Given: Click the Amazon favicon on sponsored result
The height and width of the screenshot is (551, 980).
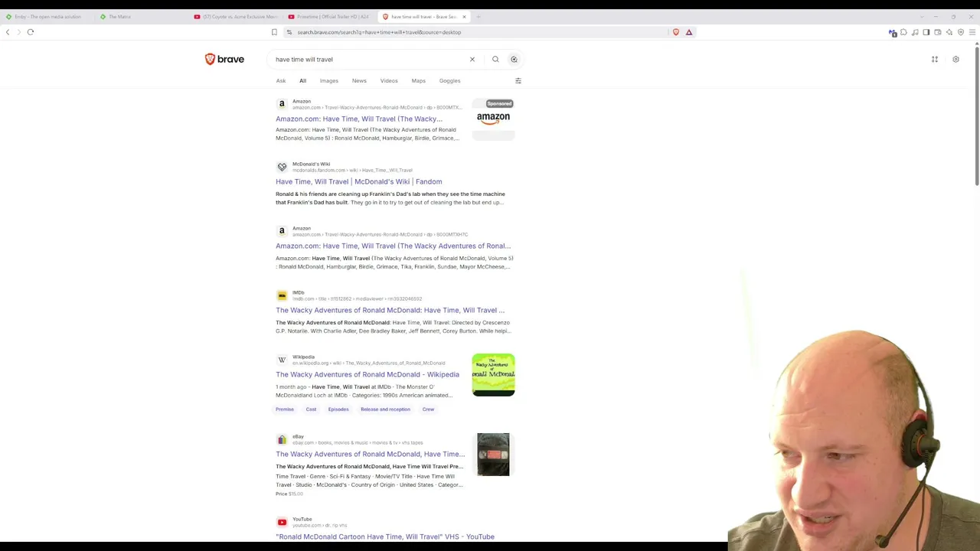Looking at the screenshot, I should pyautogui.click(x=282, y=103).
